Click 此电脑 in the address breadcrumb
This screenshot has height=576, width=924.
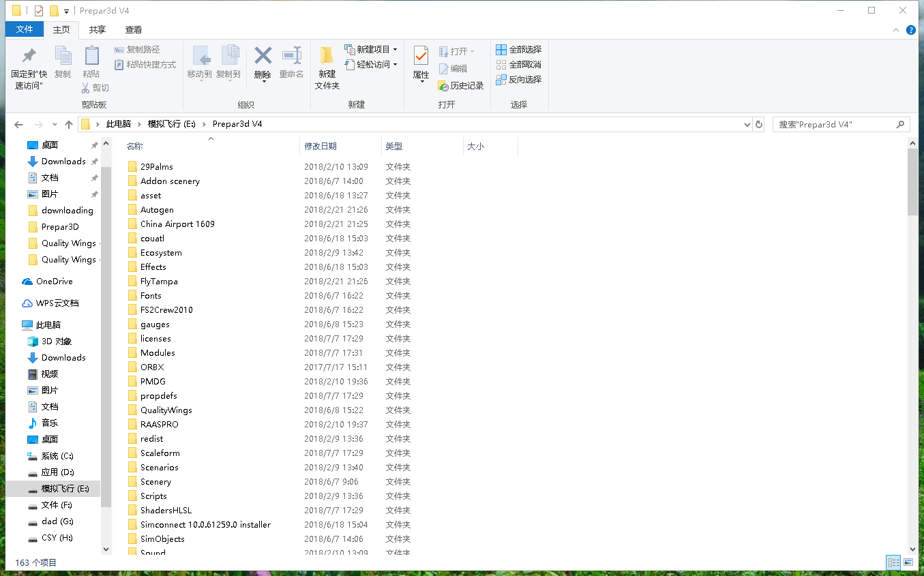coord(119,124)
